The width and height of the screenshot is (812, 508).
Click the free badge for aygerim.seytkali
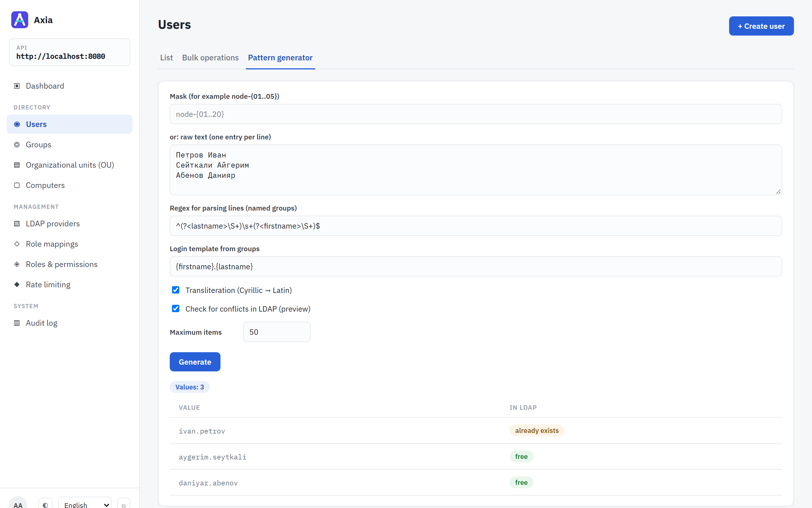point(521,456)
